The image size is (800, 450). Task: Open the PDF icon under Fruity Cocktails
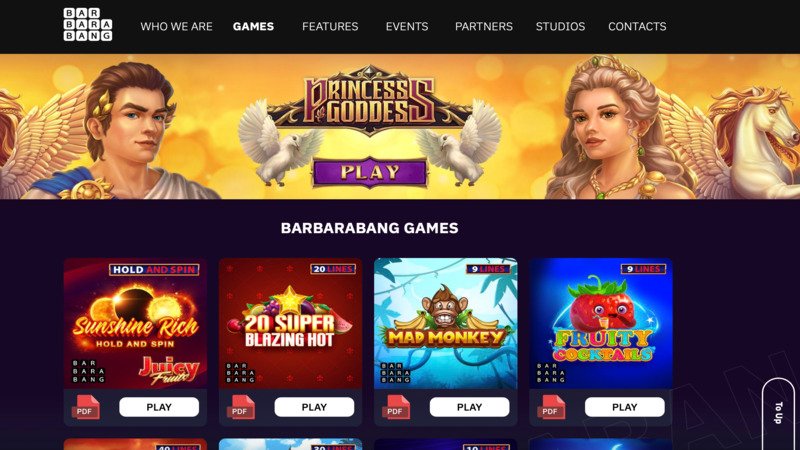[x=551, y=407]
